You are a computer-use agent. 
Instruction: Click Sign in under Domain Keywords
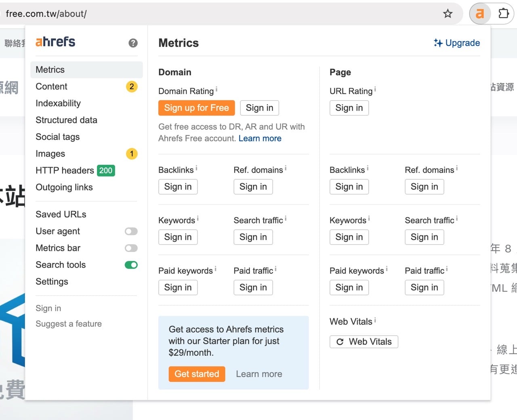178,237
